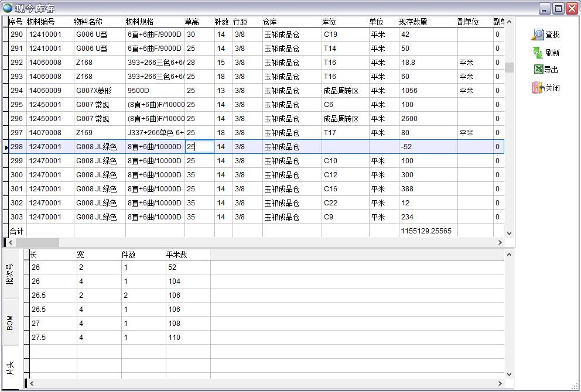Click the 物料编号 column header
This screenshot has width=581, height=392.
pyautogui.click(x=41, y=22)
